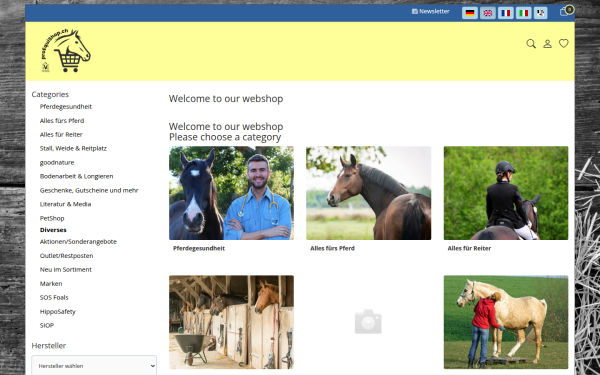This screenshot has width=600, height=375.
Task: Switch language with the UK flag
Action: 488,13
